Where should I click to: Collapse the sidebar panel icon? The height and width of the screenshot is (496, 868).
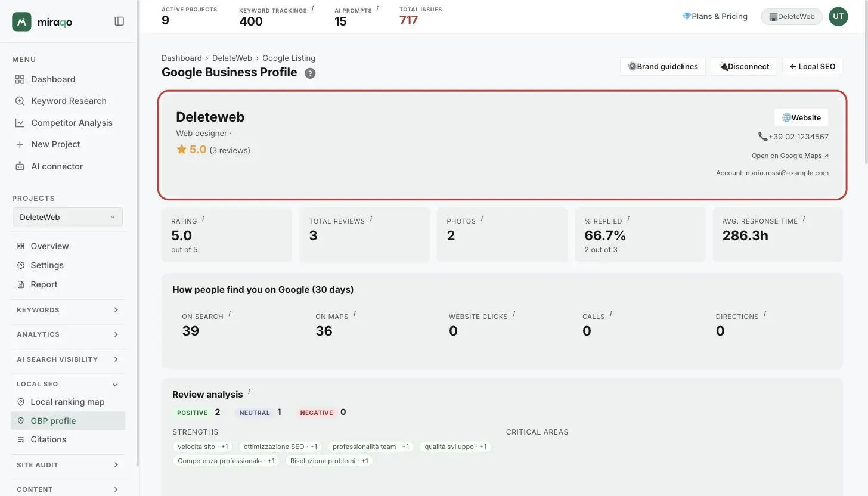(119, 21)
